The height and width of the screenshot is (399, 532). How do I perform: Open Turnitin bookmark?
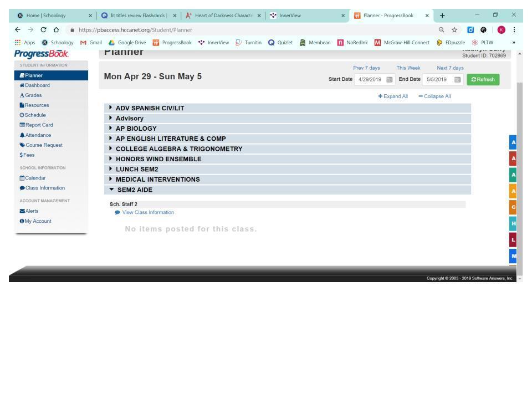249,43
